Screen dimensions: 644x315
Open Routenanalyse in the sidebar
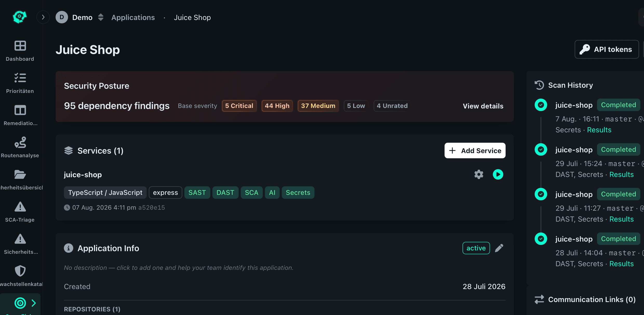[x=20, y=148]
